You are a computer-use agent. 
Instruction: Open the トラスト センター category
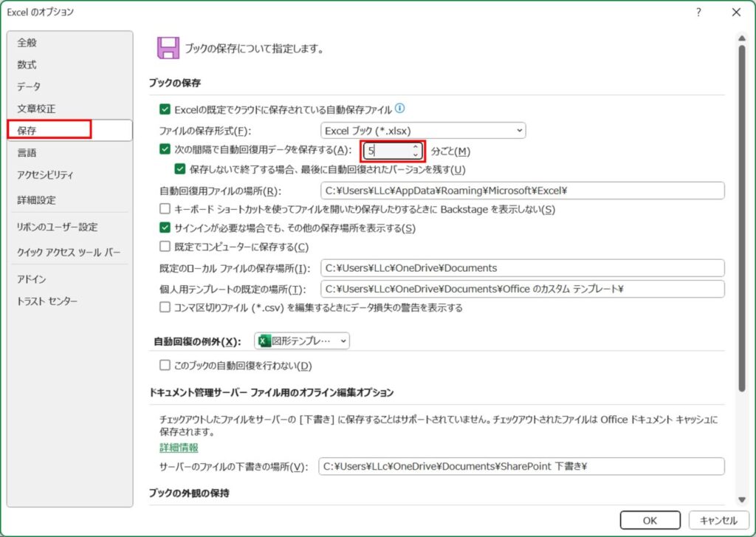coord(47,301)
